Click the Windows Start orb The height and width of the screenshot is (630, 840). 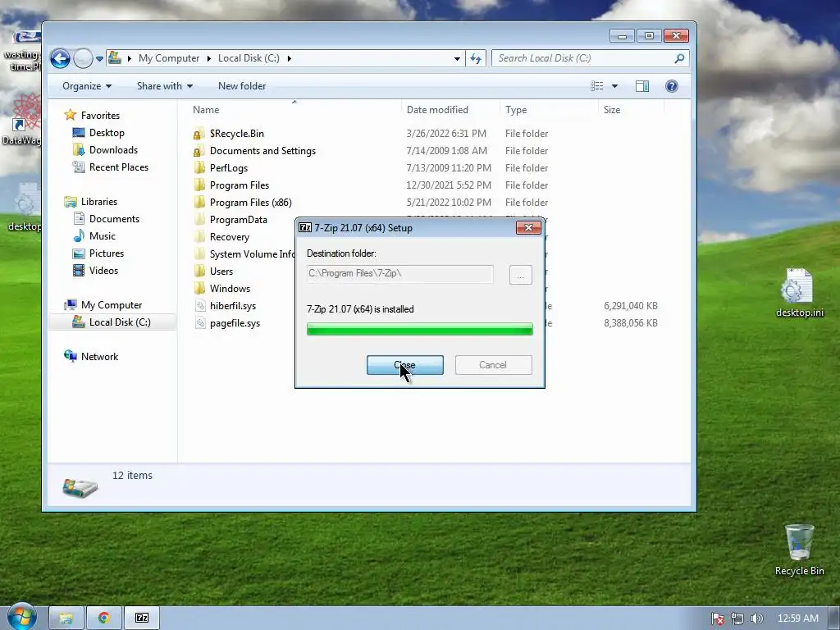point(22,617)
